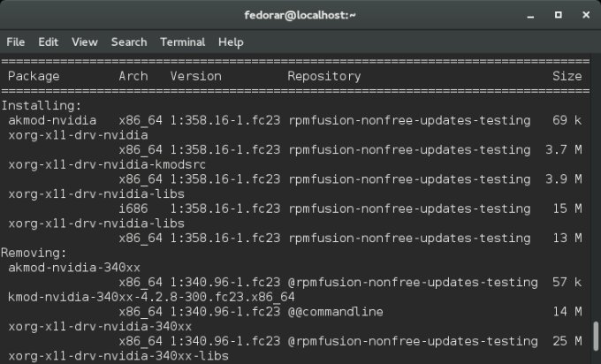The height and width of the screenshot is (364, 601).
Task: Maximize the terminal window
Action: click(x=556, y=14)
